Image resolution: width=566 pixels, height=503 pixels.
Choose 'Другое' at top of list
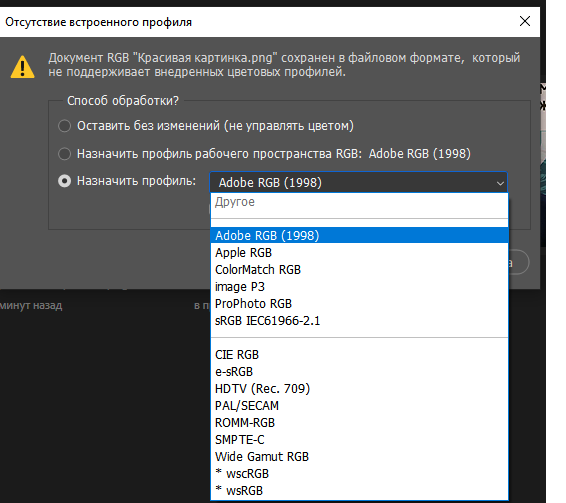359,202
